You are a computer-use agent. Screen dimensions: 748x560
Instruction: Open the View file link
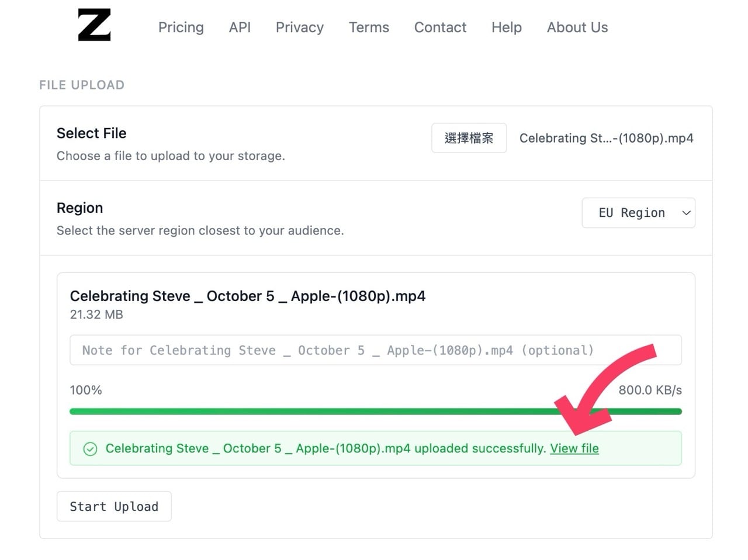click(x=574, y=448)
